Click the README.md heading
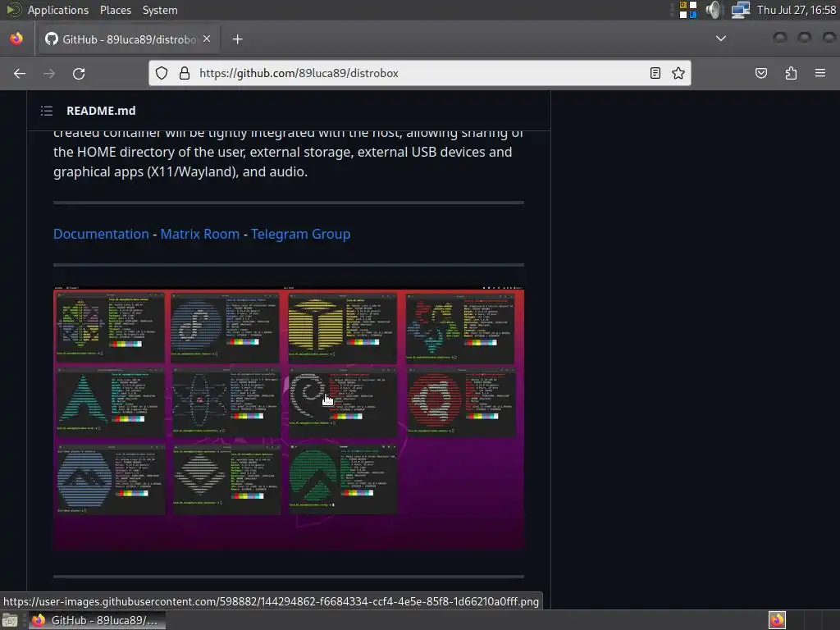840x630 pixels. [101, 111]
